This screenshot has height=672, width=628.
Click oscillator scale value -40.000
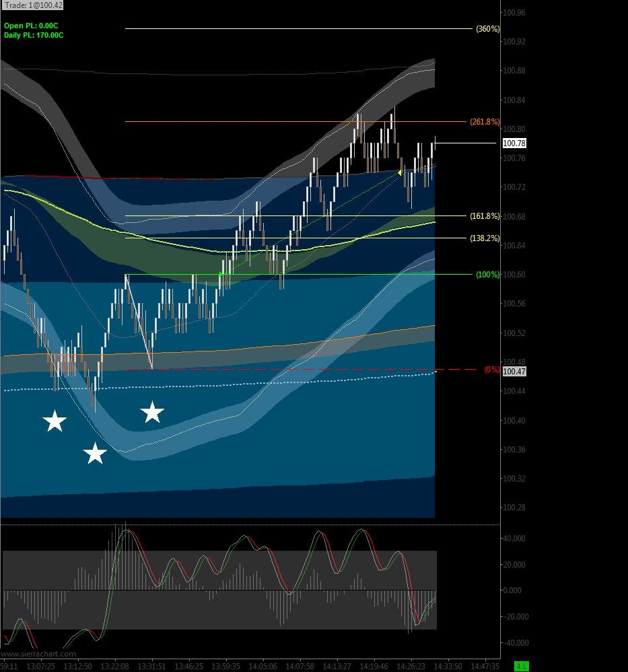(x=515, y=643)
